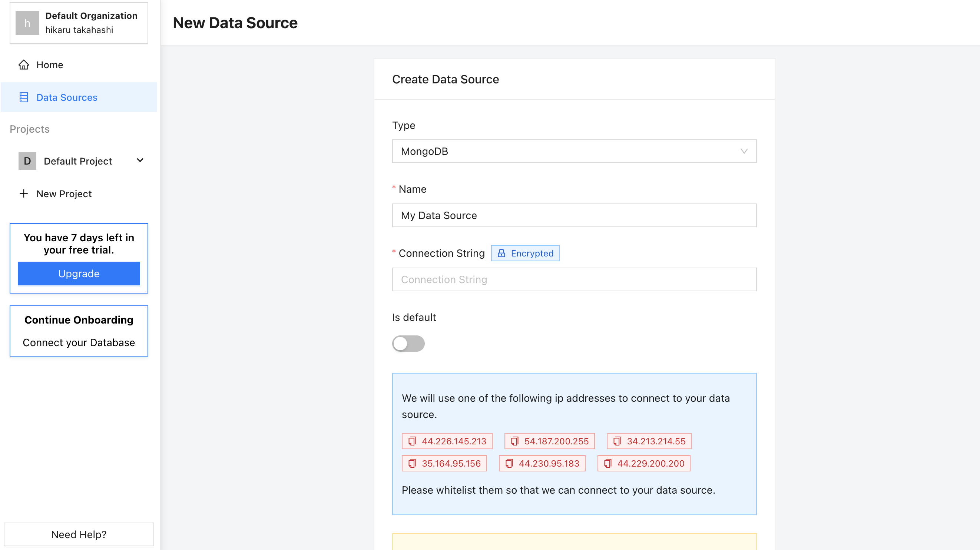Click the Projects section label
Image resolution: width=980 pixels, height=550 pixels.
(x=30, y=129)
